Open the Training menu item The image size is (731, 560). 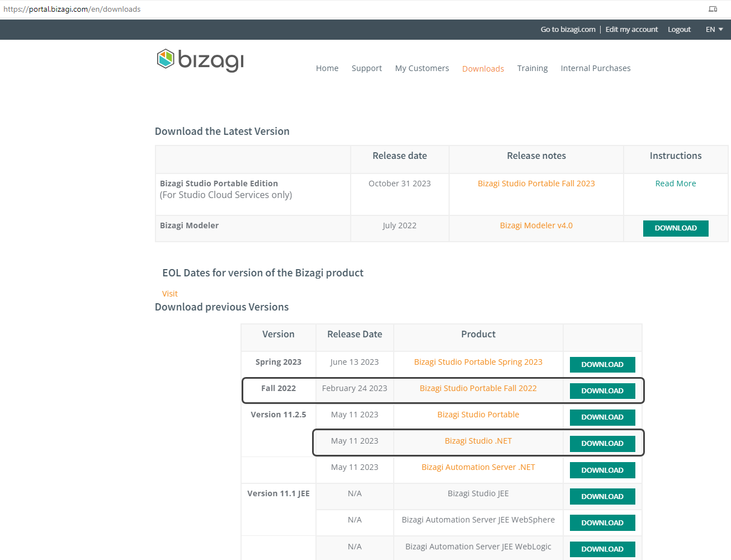click(532, 68)
